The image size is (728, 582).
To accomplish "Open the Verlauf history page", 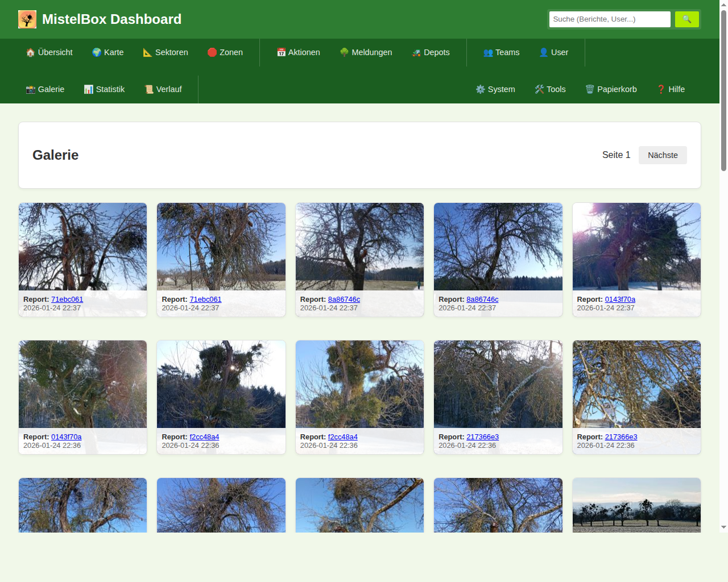I will [x=163, y=89].
